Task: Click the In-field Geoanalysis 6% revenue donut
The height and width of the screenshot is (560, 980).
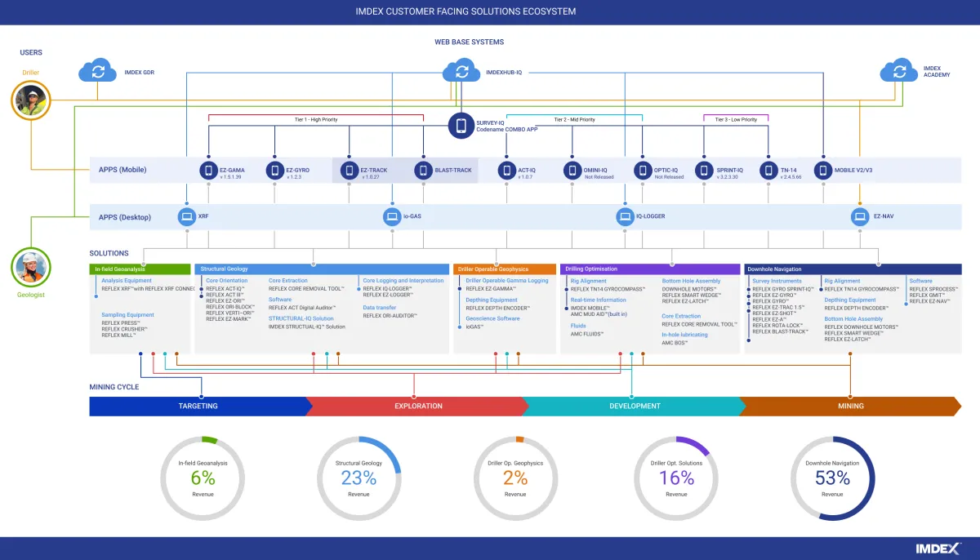Action: 203,478
